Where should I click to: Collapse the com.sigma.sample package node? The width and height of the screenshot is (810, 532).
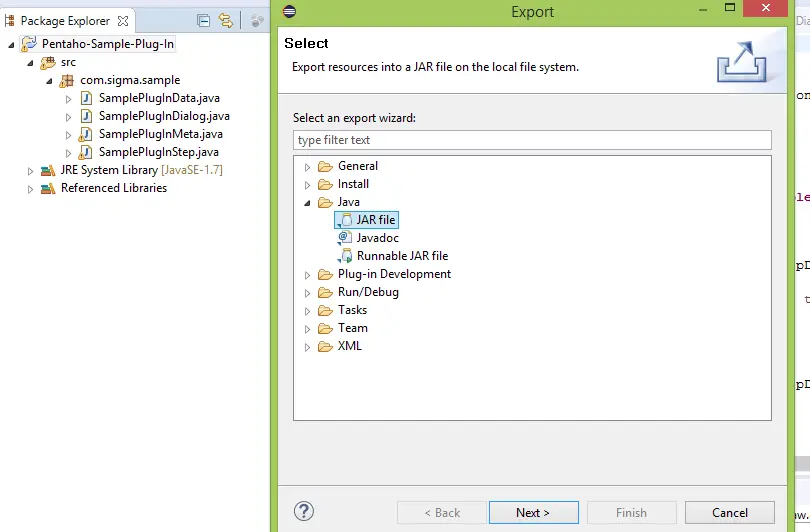[x=49, y=81]
